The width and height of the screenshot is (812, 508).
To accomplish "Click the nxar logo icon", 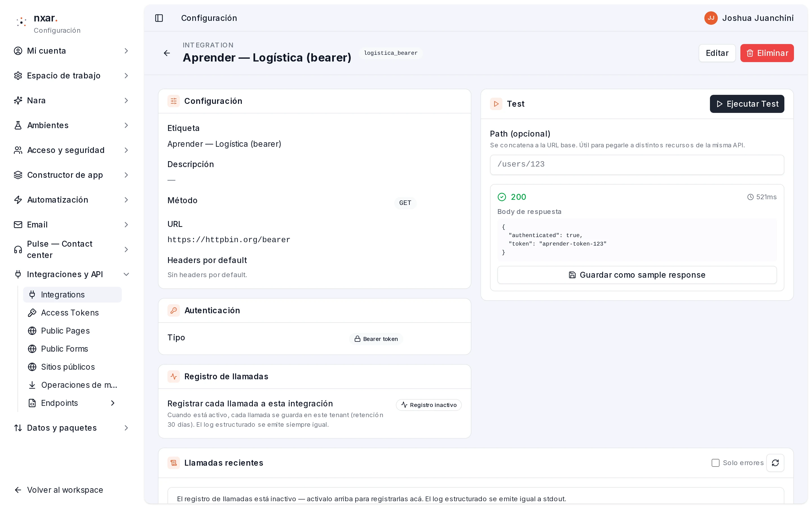I will pos(21,22).
